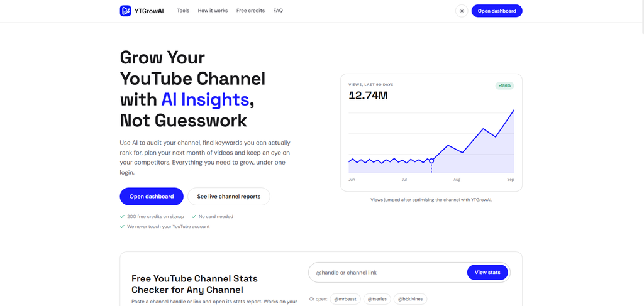
Task: Open Free credits nav link
Action: [x=250, y=11]
